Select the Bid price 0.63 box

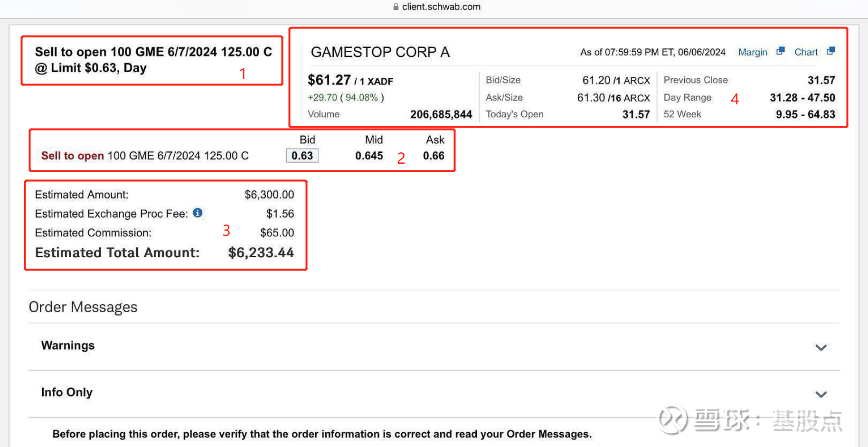coord(302,156)
